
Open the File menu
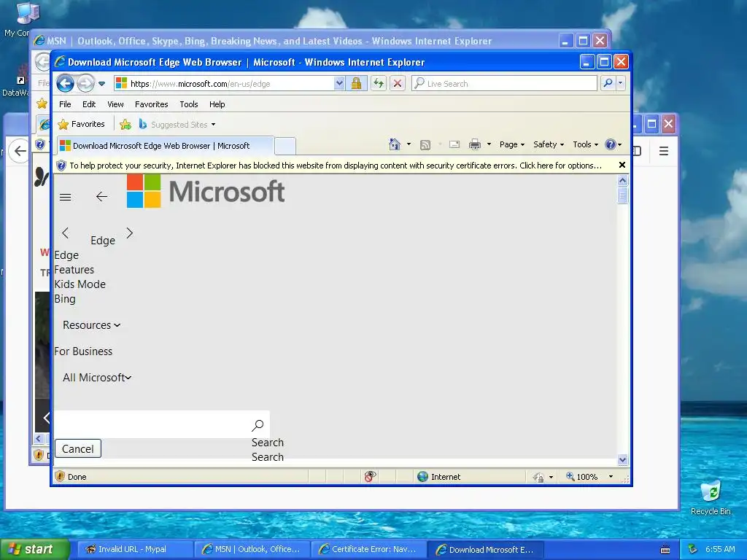click(65, 104)
